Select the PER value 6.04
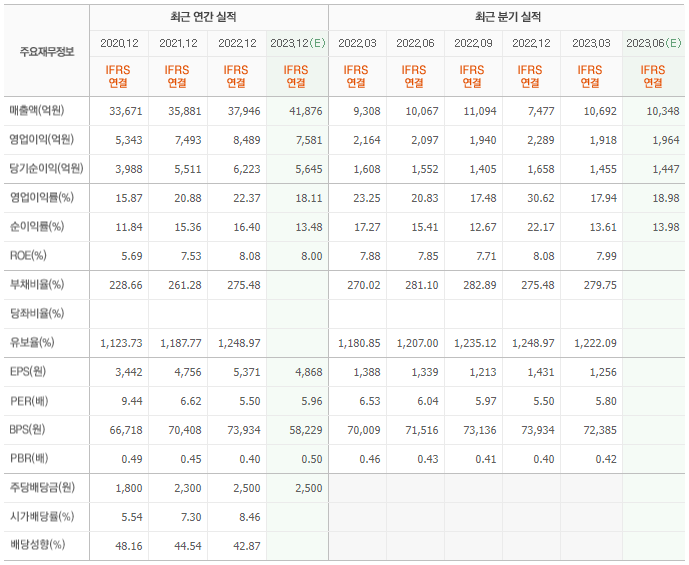 (428, 401)
